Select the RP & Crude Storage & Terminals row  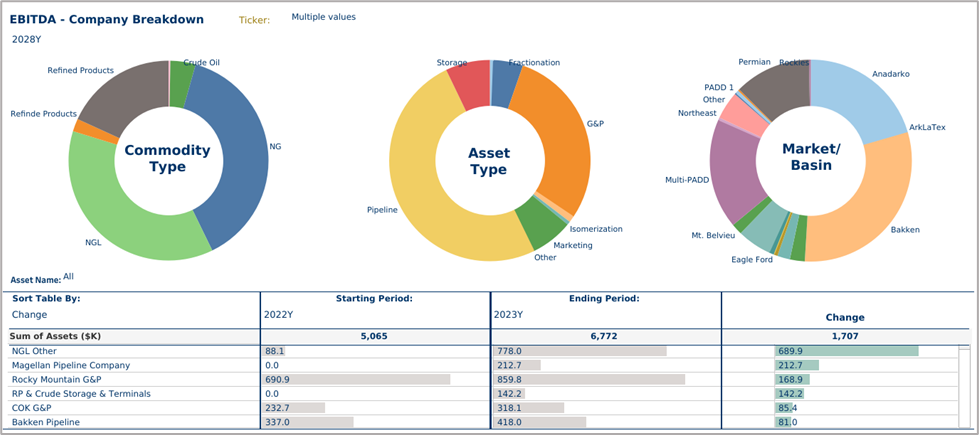pos(486,394)
